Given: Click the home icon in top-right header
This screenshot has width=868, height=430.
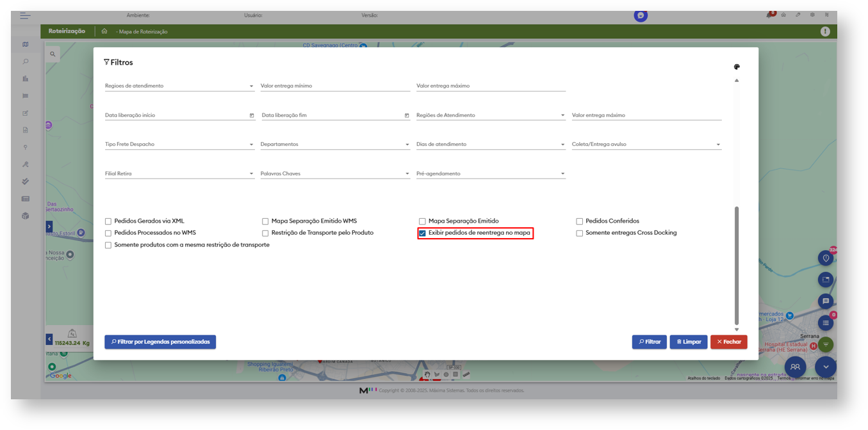Looking at the screenshot, I should [x=783, y=15].
